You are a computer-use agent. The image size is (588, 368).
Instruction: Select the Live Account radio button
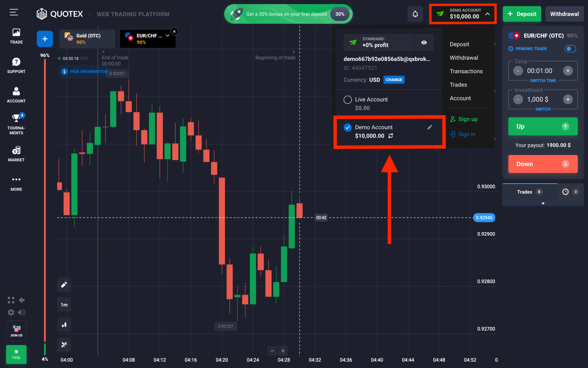tap(347, 100)
